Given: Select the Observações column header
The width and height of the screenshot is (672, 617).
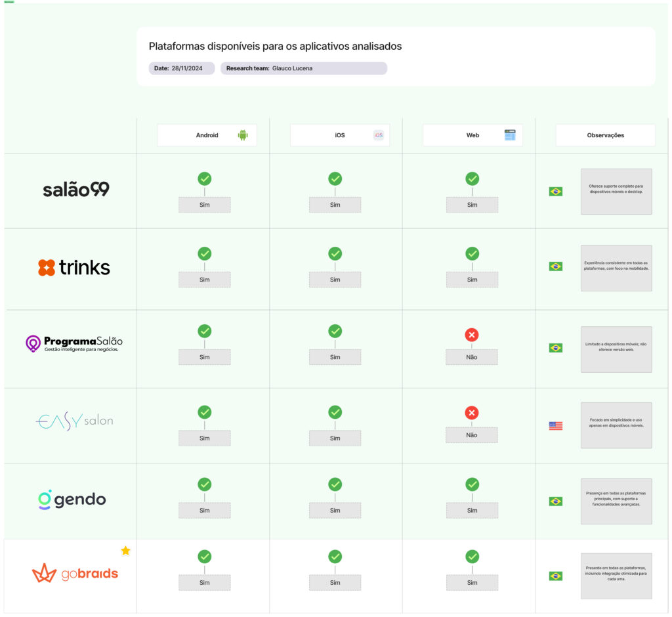Looking at the screenshot, I should (605, 135).
